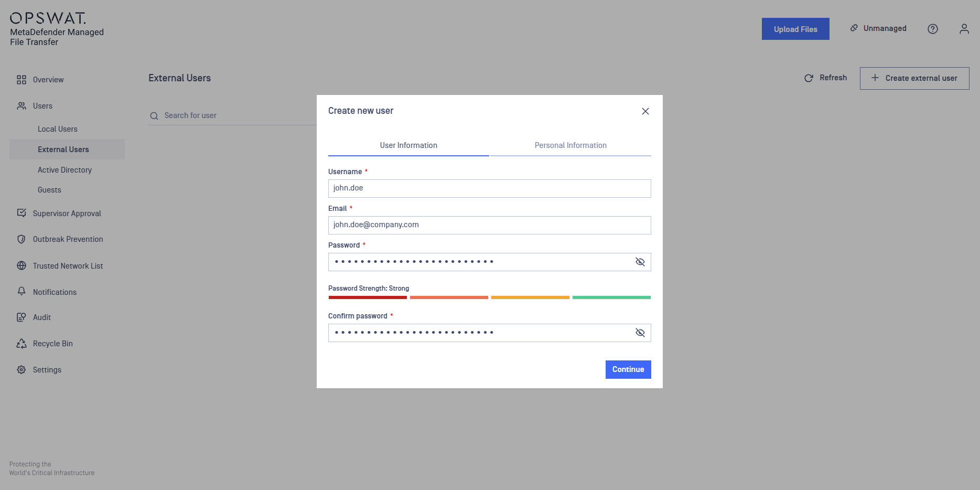Screen dimensions: 980x490
Task: Open the Notifications bell icon
Action: coord(21,291)
